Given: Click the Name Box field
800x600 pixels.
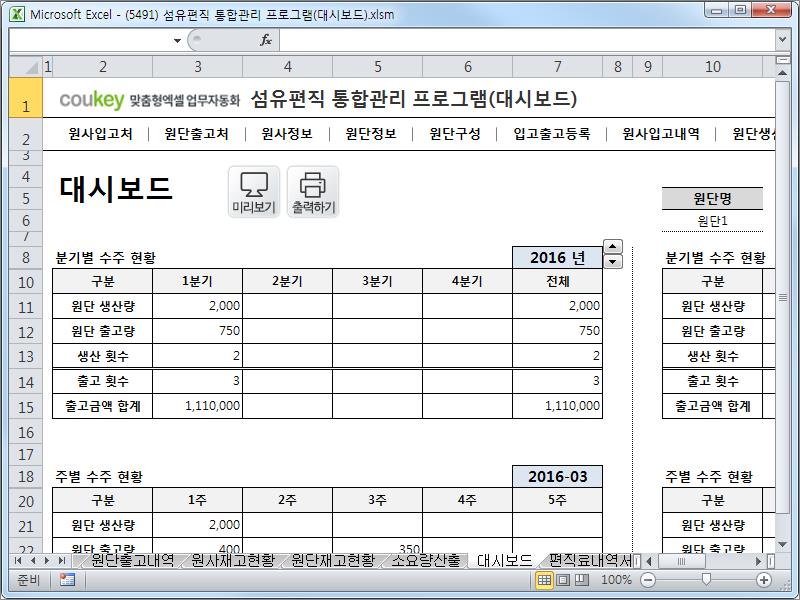Looking at the screenshot, I should point(90,40).
